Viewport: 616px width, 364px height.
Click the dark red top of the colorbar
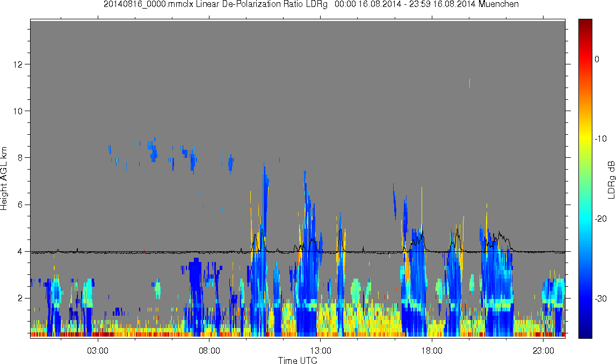pos(585,24)
